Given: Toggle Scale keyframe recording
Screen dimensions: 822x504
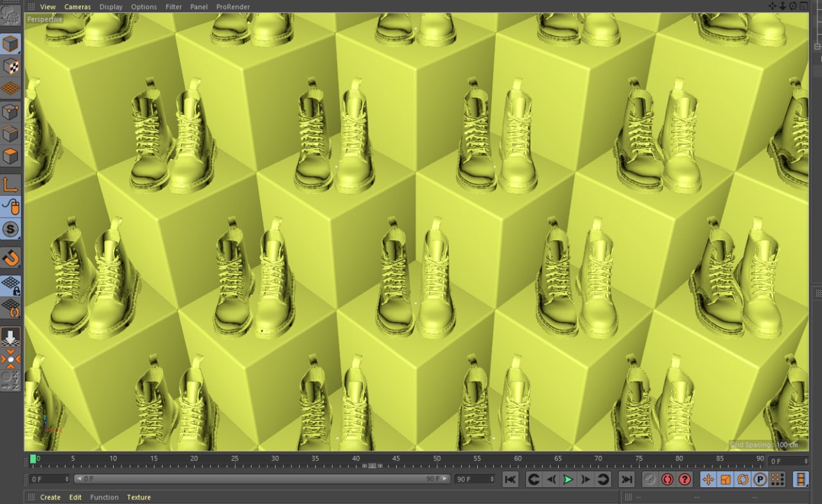Looking at the screenshot, I should pyautogui.click(x=725, y=479).
